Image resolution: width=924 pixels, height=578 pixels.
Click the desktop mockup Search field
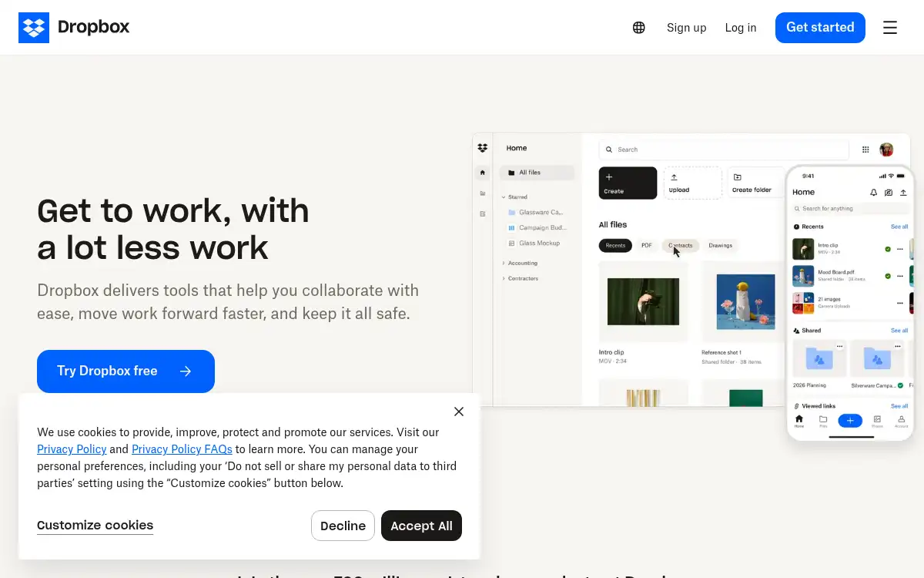tap(724, 150)
